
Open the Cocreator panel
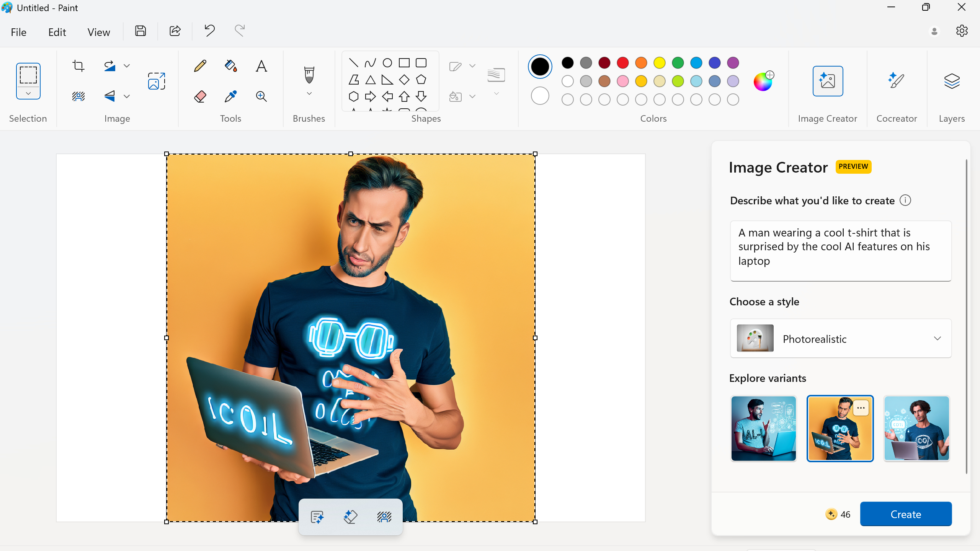pos(896,81)
